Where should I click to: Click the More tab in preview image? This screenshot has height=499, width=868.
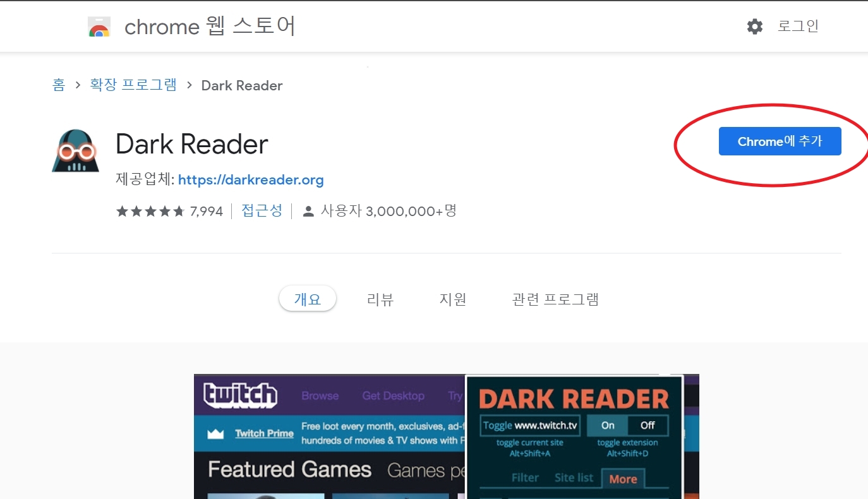pyautogui.click(x=623, y=479)
